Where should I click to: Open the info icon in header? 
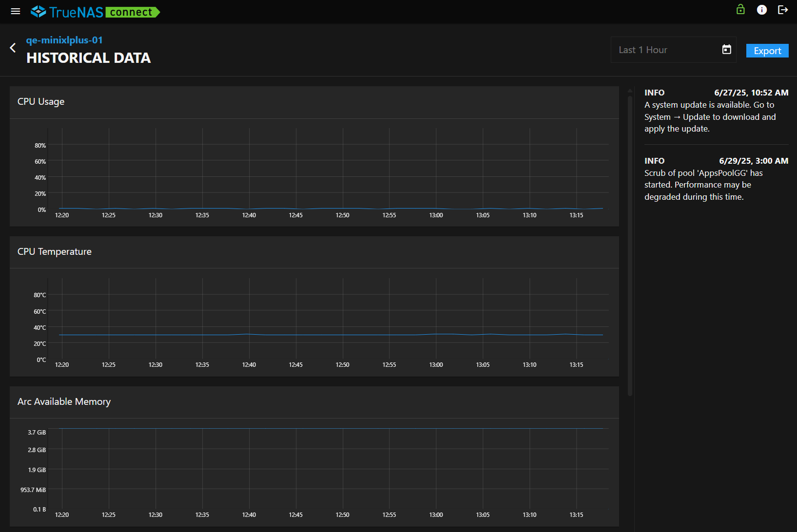761,10
